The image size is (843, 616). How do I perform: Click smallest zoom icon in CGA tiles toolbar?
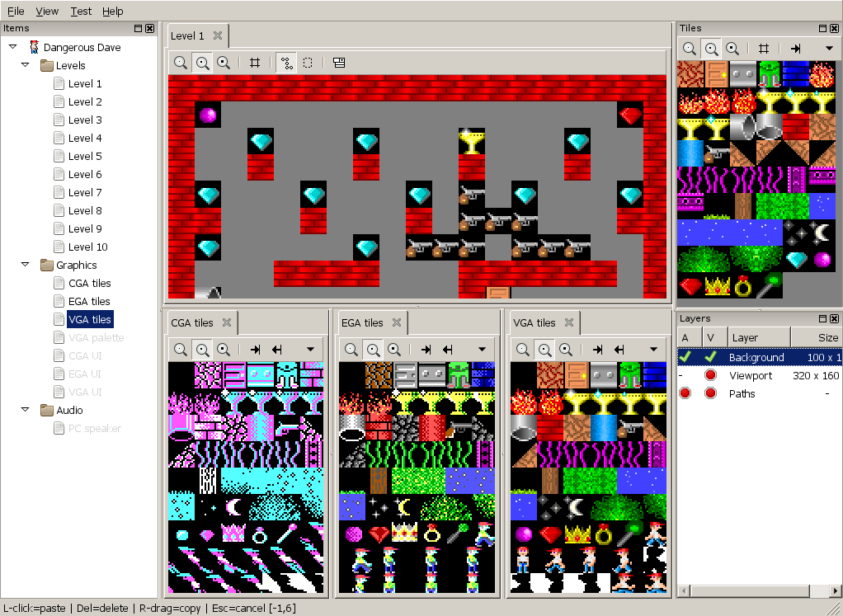181,350
